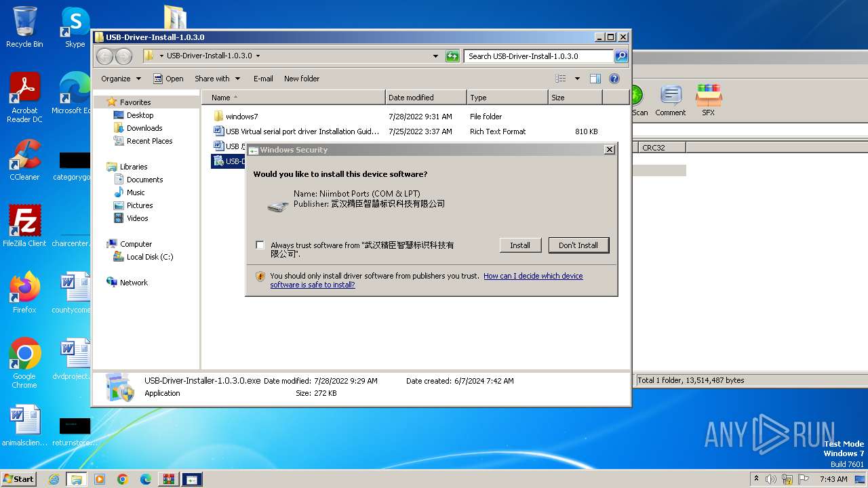Click the Search USB-Driver-Install field
868x488 pixels.
tap(538, 56)
